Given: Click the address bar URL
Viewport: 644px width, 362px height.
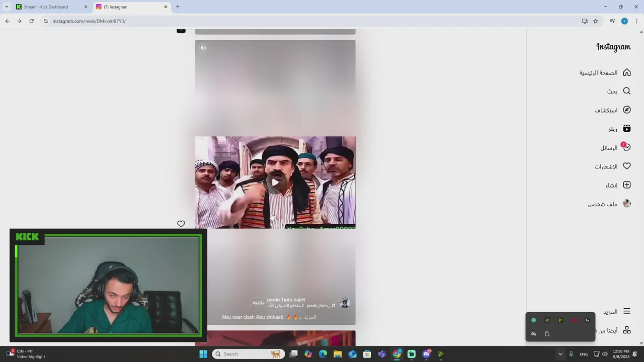Looking at the screenshot, I should pos(89,21).
